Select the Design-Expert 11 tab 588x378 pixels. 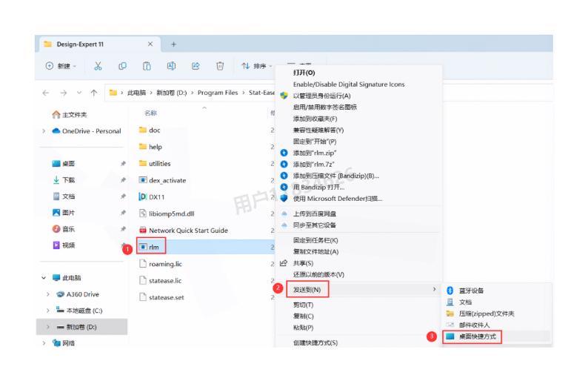tap(99, 44)
